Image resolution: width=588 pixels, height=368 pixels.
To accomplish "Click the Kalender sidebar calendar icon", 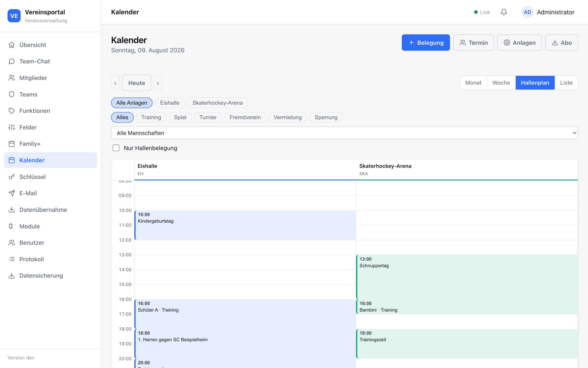I will pos(12,160).
